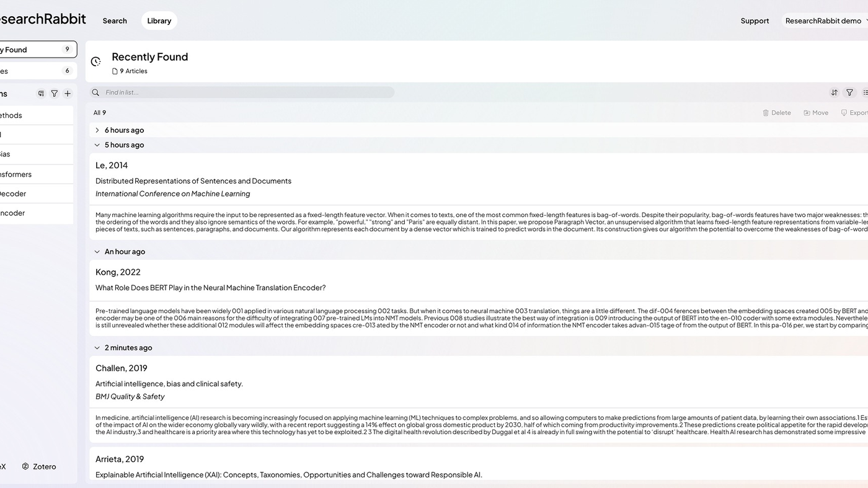Collapse the 2 minutes ago group
Screen dimensions: 868x488
pyautogui.click(x=97, y=348)
